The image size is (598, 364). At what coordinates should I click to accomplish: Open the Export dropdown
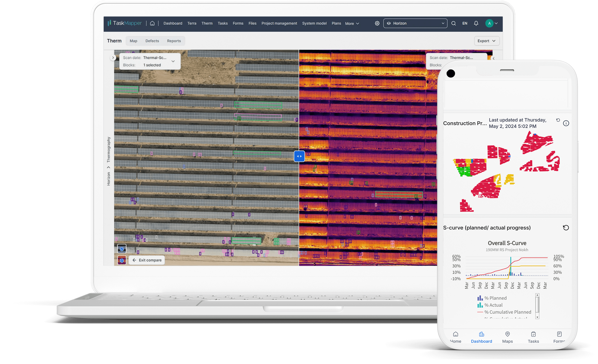[x=486, y=41]
